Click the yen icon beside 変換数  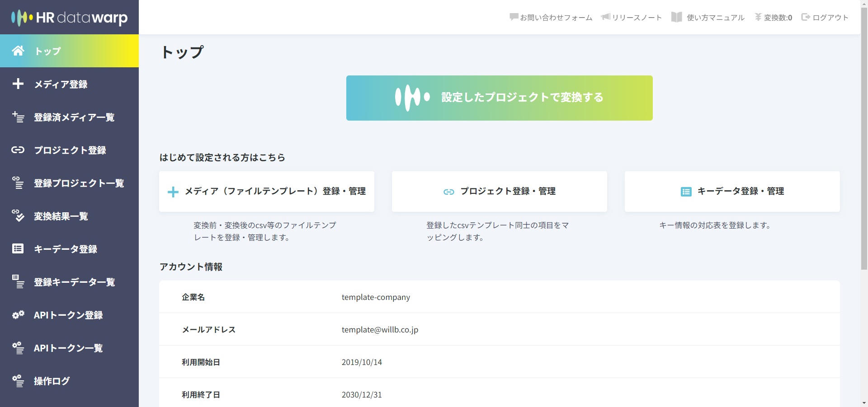coord(758,17)
